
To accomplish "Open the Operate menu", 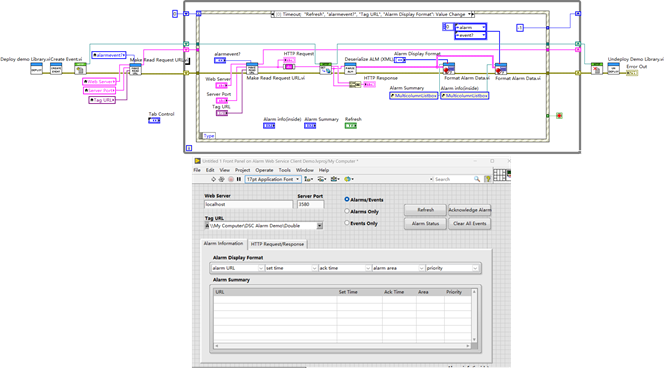I will [264, 170].
